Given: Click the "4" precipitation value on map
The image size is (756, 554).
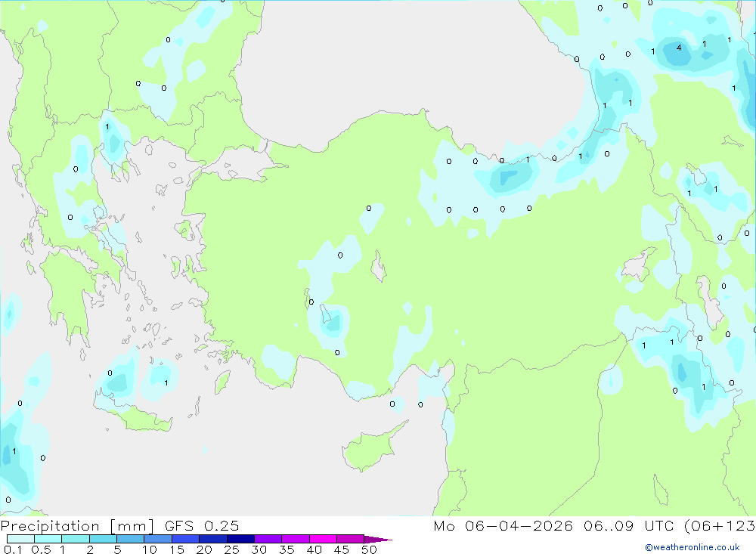Looking at the screenshot, I should coord(679,48).
